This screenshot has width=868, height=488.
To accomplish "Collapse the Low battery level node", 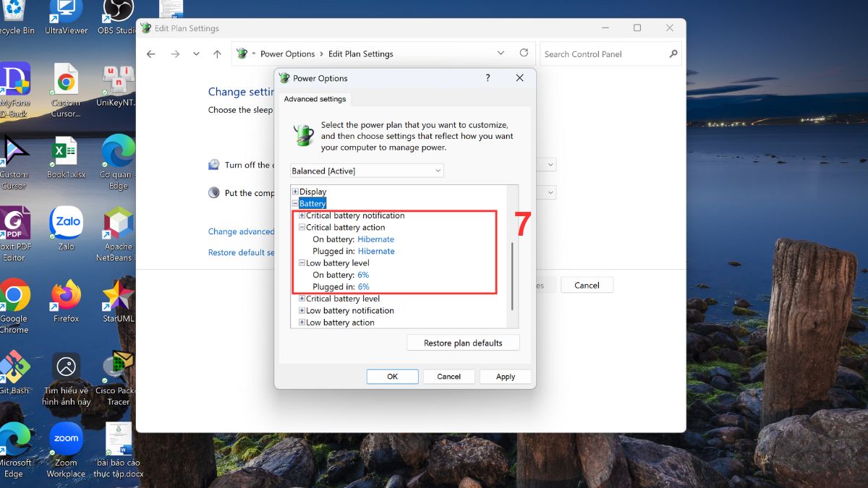I will (x=302, y=263).
